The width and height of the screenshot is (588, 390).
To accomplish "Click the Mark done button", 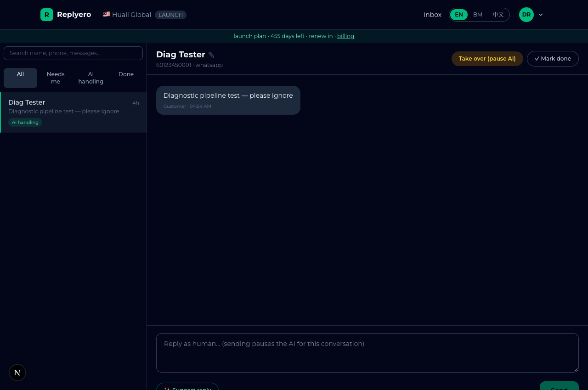I will [553, 59].
